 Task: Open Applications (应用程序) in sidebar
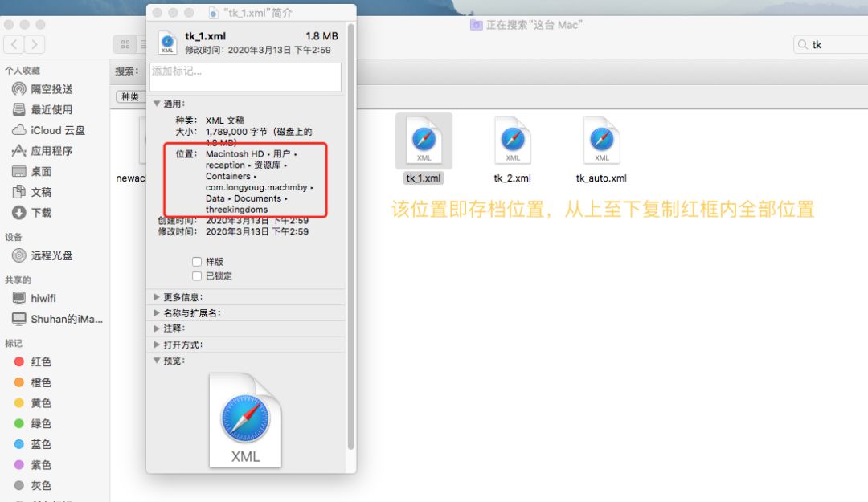(x=43, y=150)
